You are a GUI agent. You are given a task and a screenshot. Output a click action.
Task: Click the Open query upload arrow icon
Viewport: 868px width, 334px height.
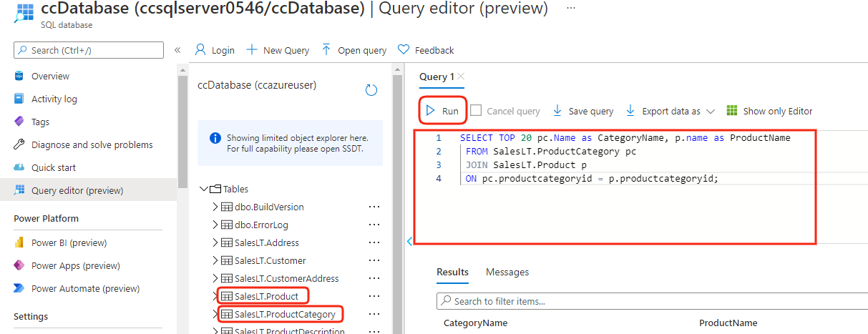[326, 50]
